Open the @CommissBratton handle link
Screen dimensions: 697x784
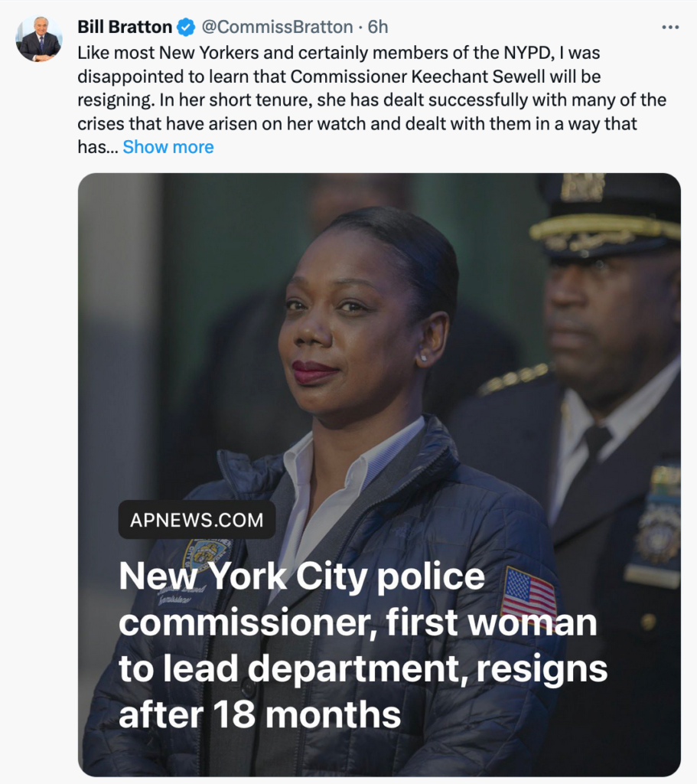(x=277, y=27)
